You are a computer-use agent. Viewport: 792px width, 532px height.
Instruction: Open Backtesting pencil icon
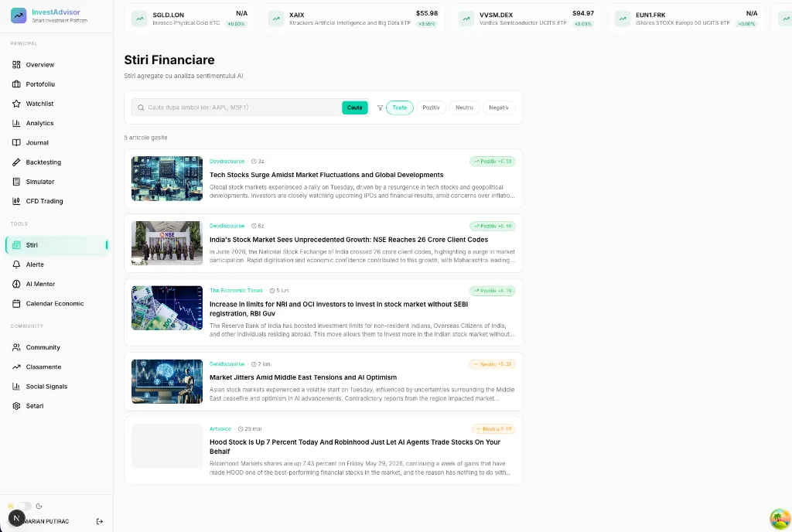click(x=16, y=162)
